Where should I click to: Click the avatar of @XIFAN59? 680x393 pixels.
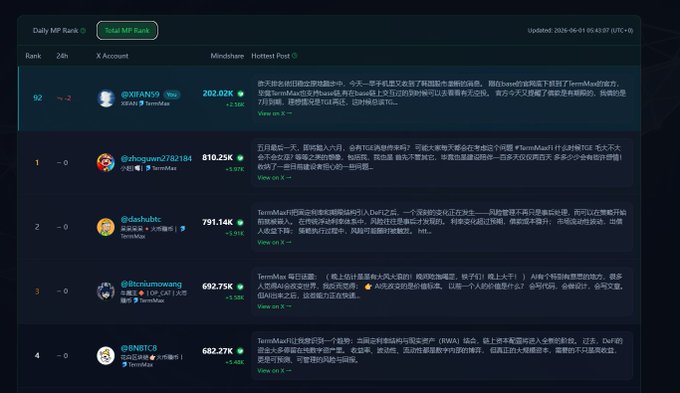(x=106, y=98)
